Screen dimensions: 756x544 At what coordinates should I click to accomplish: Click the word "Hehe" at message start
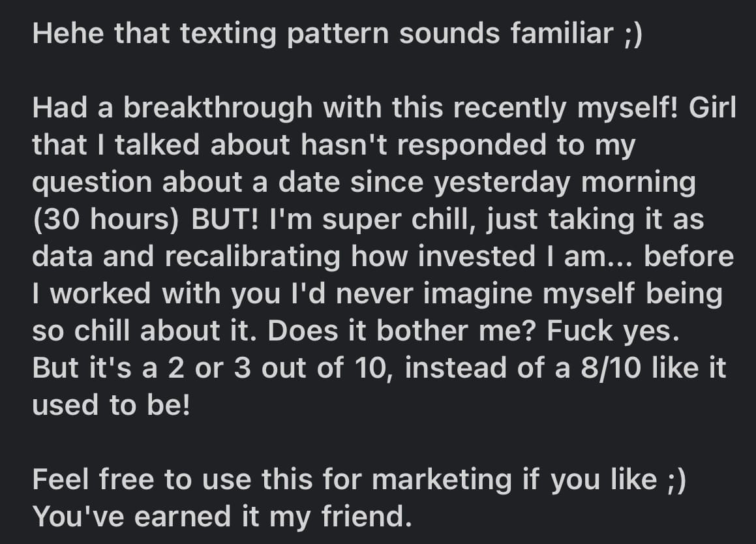click(x=67, y=33)
